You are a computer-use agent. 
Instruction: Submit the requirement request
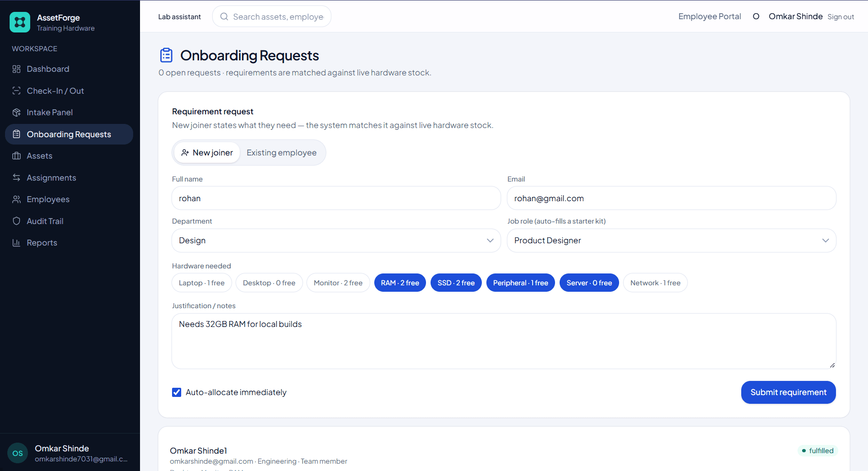(x=788, y=392)
